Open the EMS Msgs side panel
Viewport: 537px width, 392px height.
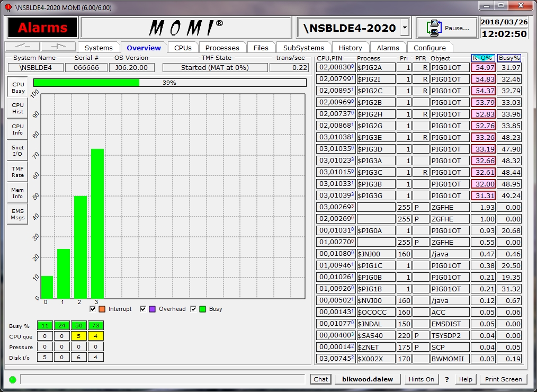(17, 215)
